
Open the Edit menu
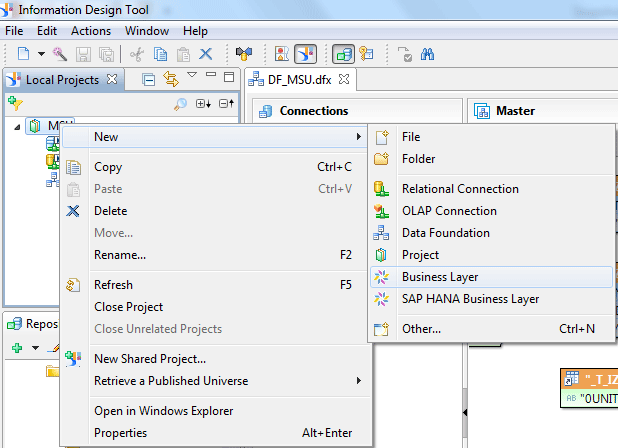47,31
